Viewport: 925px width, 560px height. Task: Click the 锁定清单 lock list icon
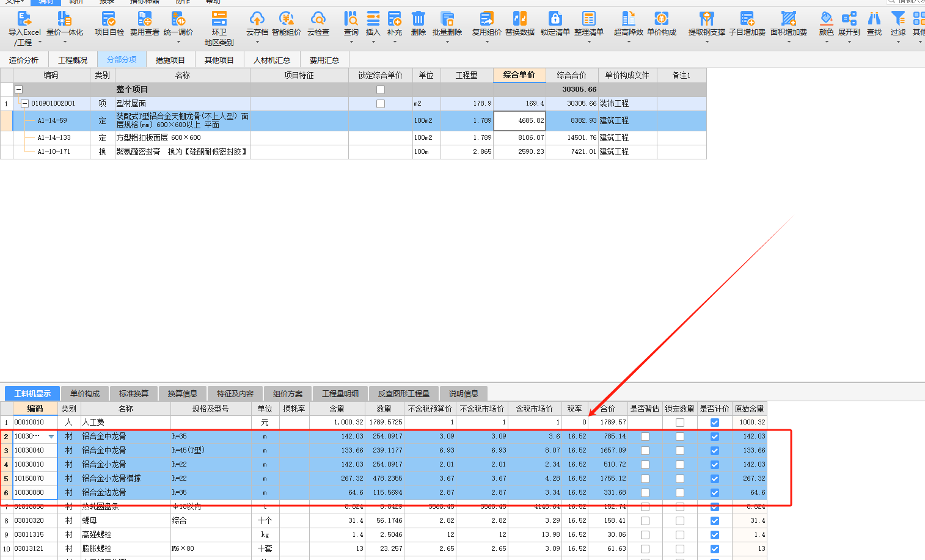[x=555, y=19]
